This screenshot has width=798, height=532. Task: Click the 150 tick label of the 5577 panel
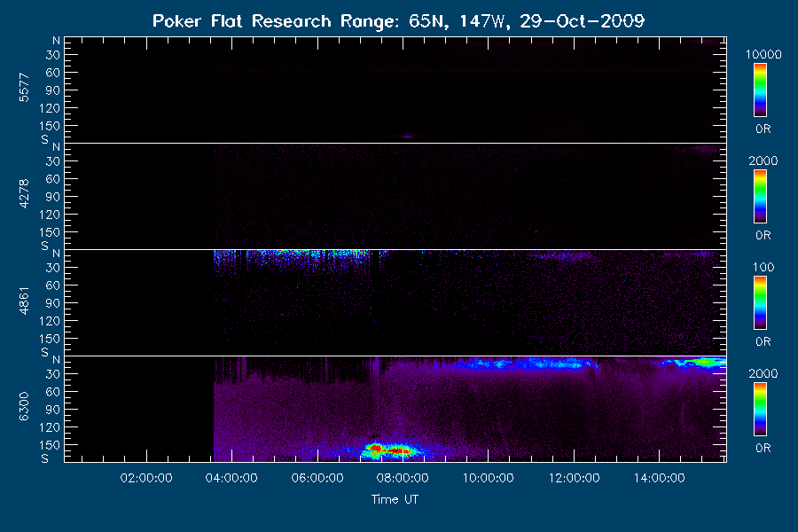point(50,126)
